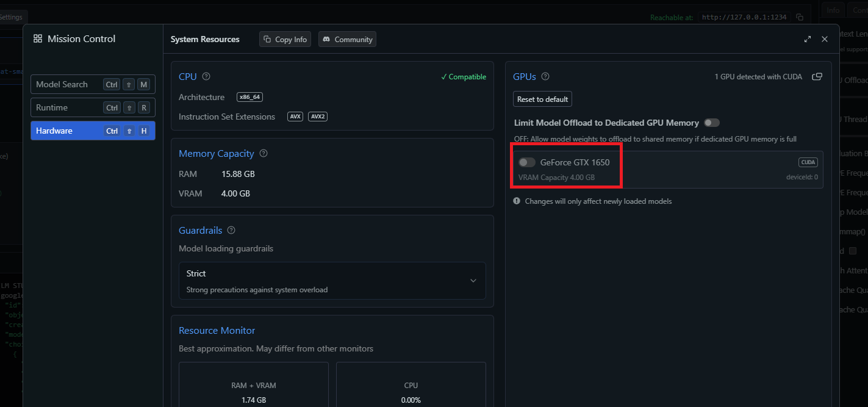This screenshot has width=868, height=407.
Task: Expand Mission Control to full screen
Action: [x=808, y=39]
